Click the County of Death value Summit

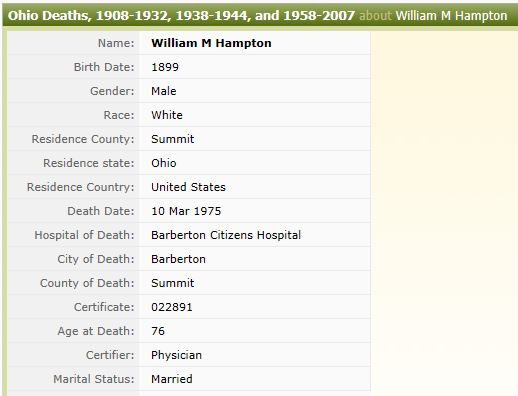pyautogui.click(x=173, y=283)
